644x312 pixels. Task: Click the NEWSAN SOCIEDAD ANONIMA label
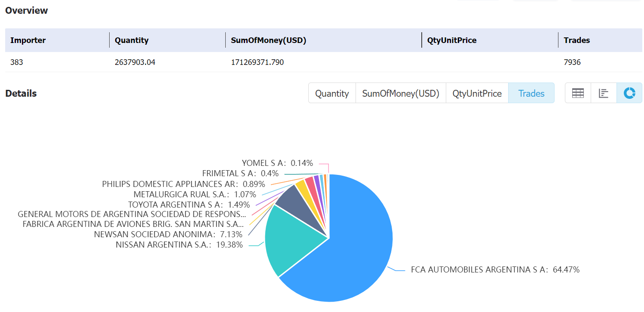(x=168, y=234)
